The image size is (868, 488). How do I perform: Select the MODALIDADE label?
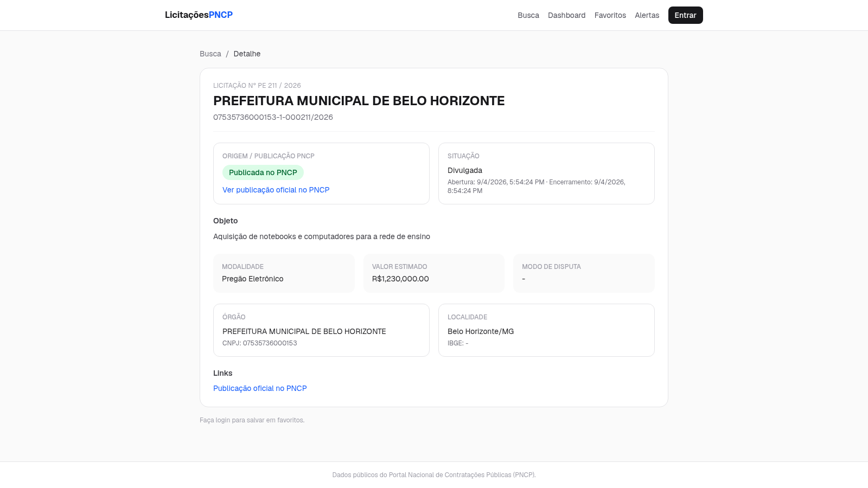click(243, 267)
